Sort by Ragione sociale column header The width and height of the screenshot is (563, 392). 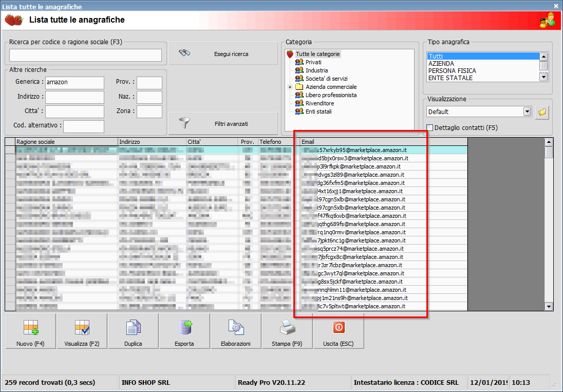(x=66, y=142)
